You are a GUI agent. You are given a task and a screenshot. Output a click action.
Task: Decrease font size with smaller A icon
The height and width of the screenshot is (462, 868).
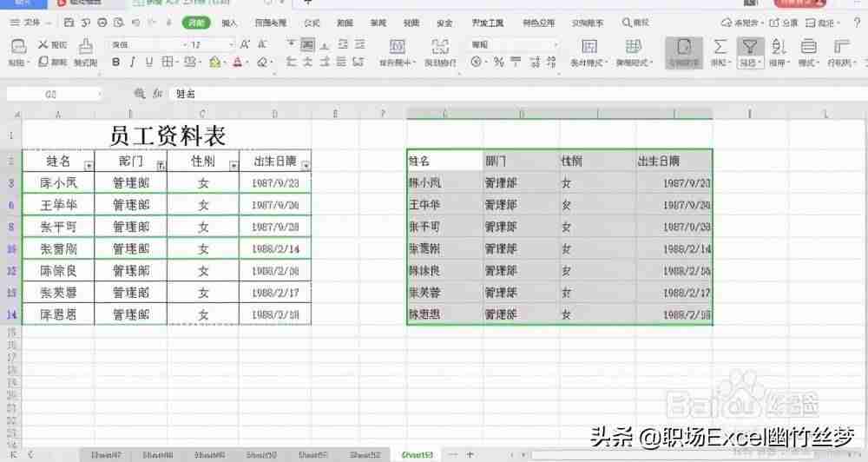(262, 44)
